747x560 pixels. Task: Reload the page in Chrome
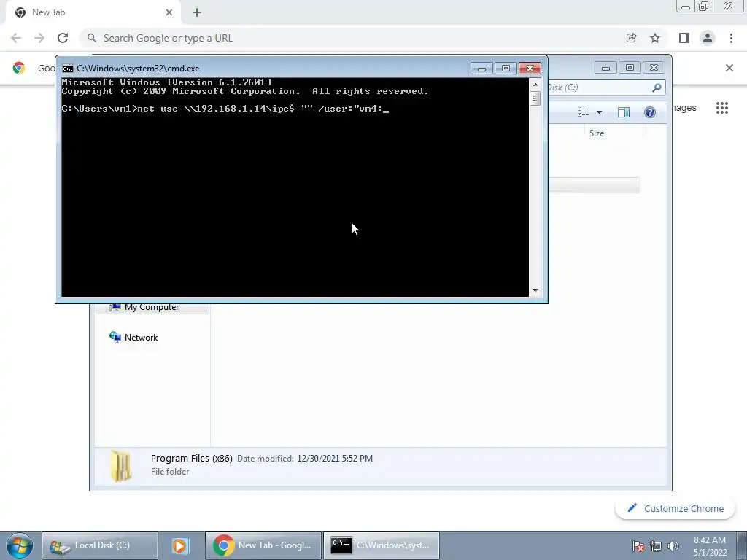(x=63, y=38)
